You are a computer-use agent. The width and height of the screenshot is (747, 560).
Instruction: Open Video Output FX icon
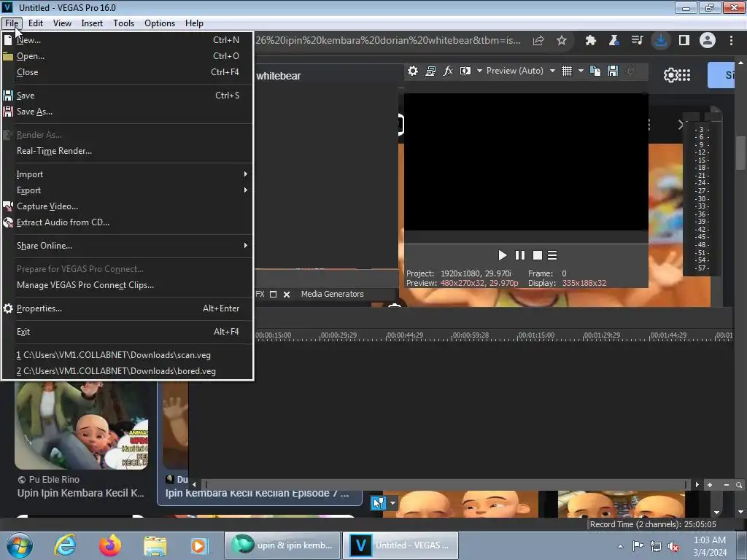[x=448, y=71]
